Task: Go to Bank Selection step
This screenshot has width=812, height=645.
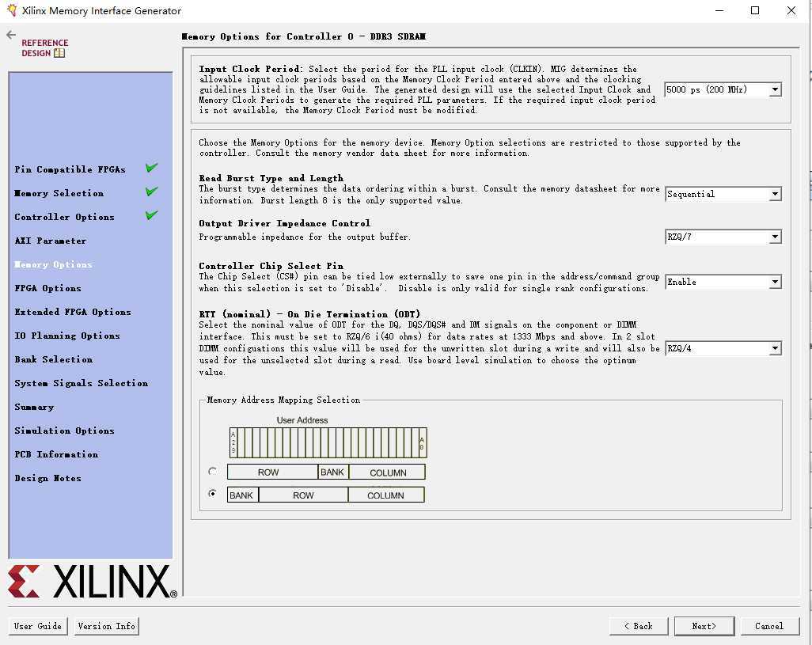Action: click(53, 359)
